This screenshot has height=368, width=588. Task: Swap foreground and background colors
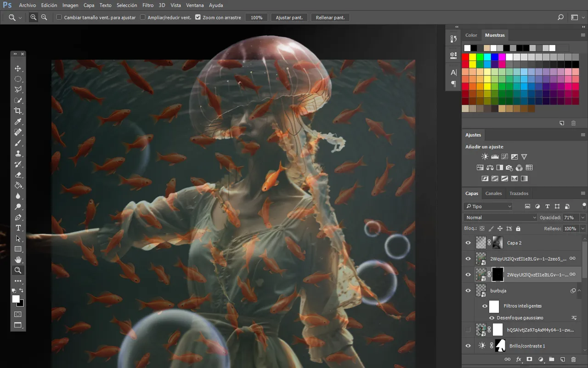pyautogui.click(x=22, y=291)
